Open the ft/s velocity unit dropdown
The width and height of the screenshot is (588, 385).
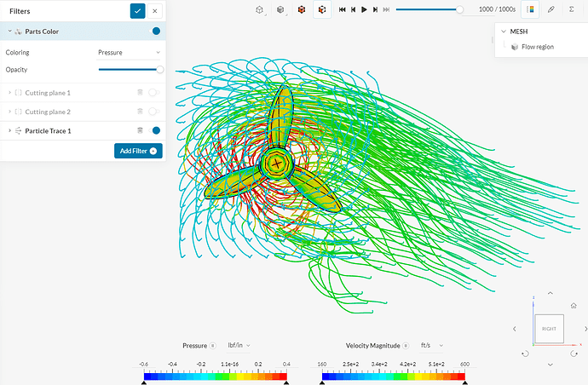pyautogui.click(x=431, y=345)
